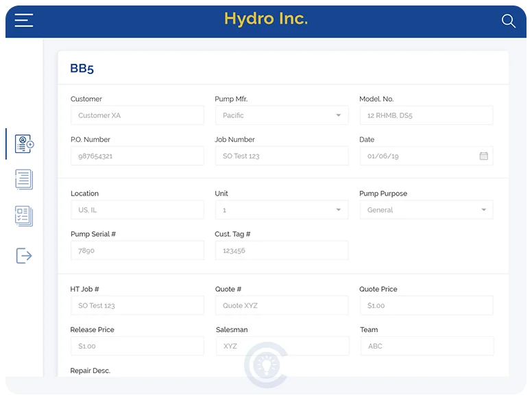
Task: Click the Location input field
Action: pos(137,210)
